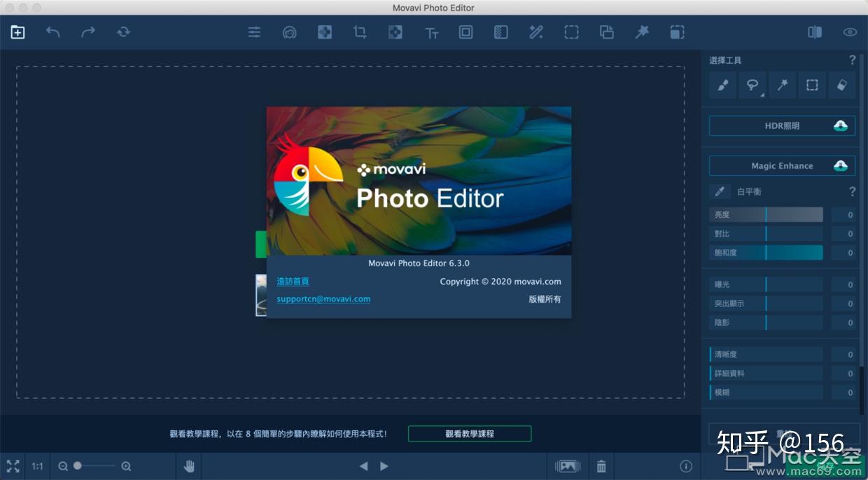Viewport: 868px width, 480px height.
Task: Click the Magic Enhance button
Action: tap(782, 165)
